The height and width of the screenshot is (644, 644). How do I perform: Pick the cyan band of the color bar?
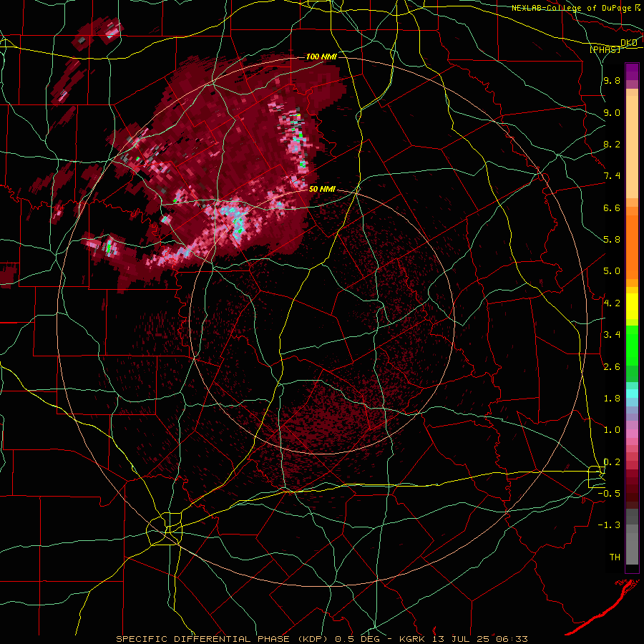click(632, 393)
